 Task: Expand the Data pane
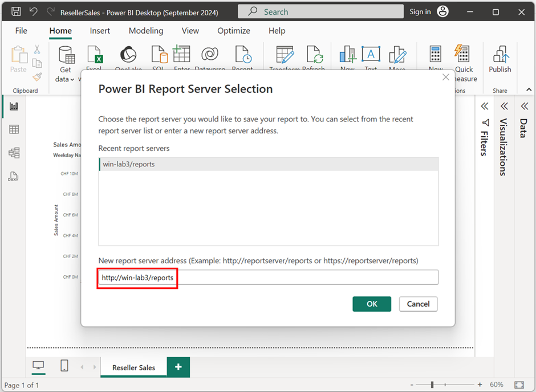point(525,106)
